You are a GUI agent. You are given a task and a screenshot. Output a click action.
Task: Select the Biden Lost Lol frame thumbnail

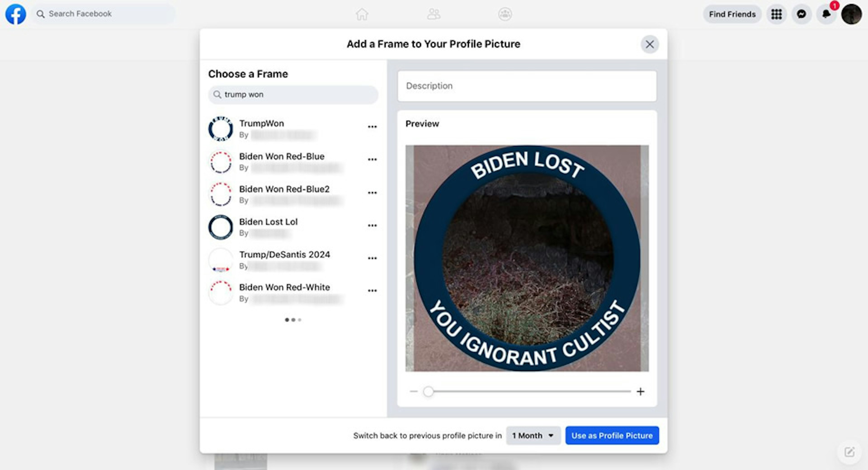coord(221,227)
